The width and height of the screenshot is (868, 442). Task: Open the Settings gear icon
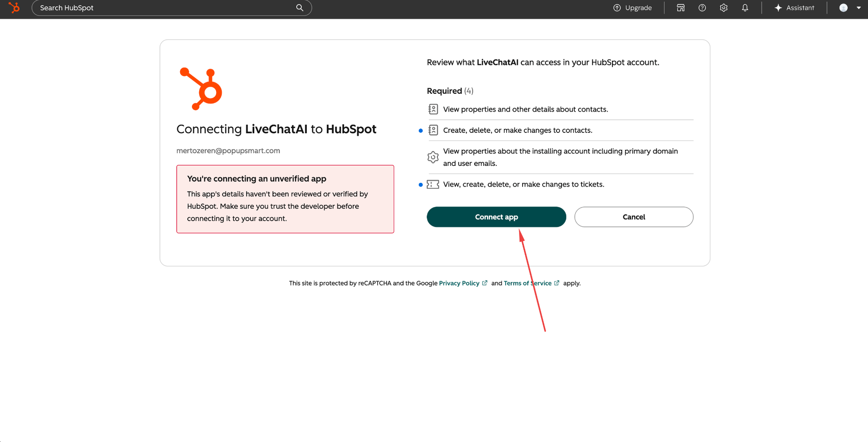(723, 8)
